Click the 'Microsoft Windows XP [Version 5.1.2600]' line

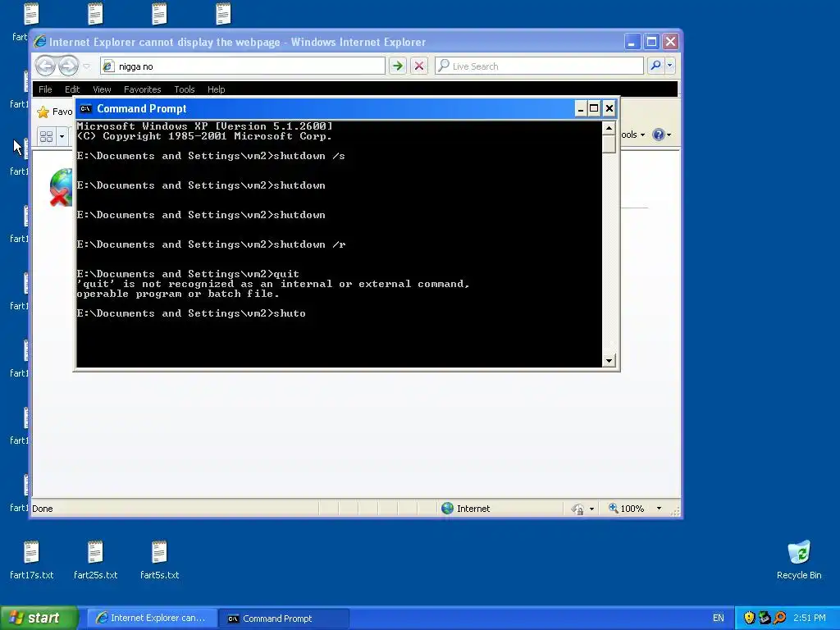pyautogui.click(x=204, y=126)
